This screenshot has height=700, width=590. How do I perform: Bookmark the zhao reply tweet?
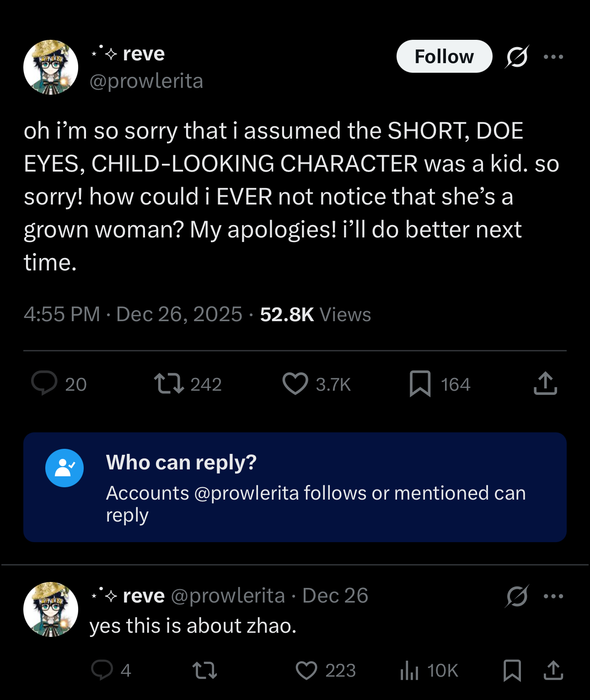512,670
